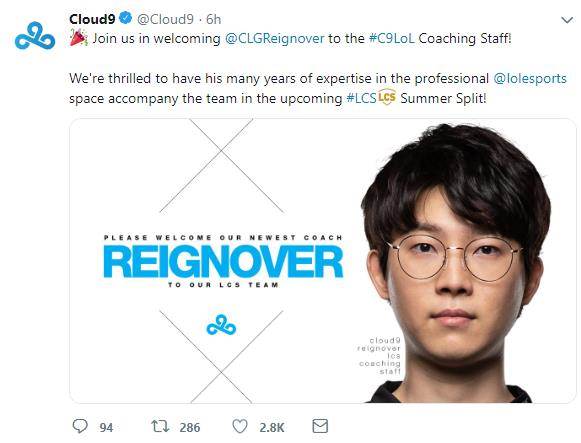
Task: Click the party popper emoji
Action: (x=78, y=39)
